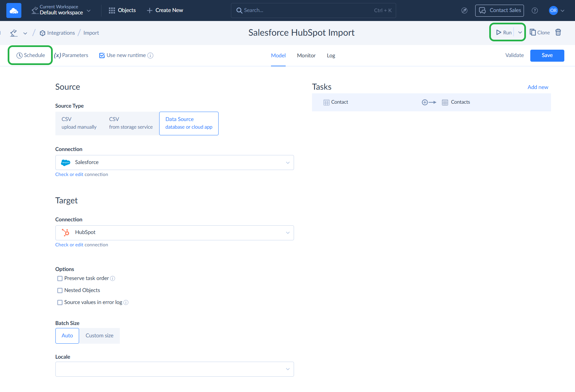Viewport: 575px width, 392px height.
Task: Enable the Preserve task order checkbox
Action: coord(60,279)
